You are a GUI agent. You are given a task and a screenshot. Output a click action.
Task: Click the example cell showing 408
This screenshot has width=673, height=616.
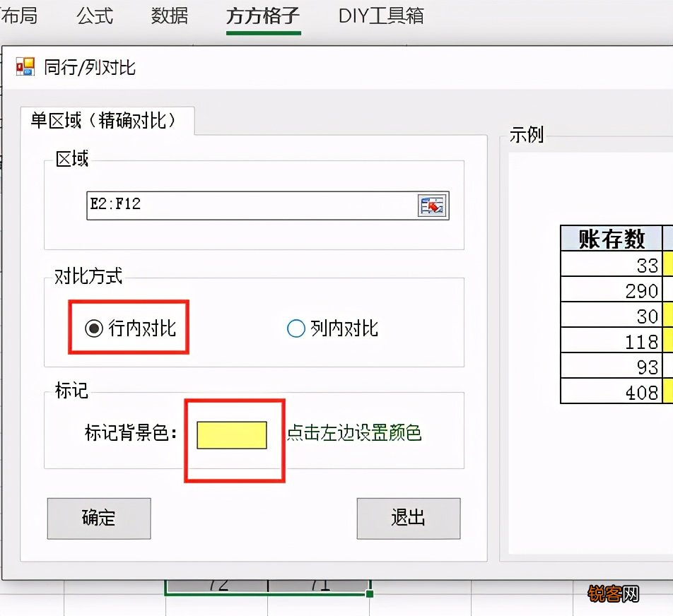611,391
